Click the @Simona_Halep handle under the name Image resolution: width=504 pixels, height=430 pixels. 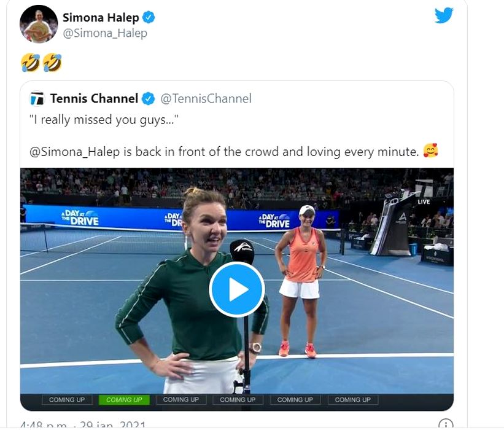[x=105, y=33]
